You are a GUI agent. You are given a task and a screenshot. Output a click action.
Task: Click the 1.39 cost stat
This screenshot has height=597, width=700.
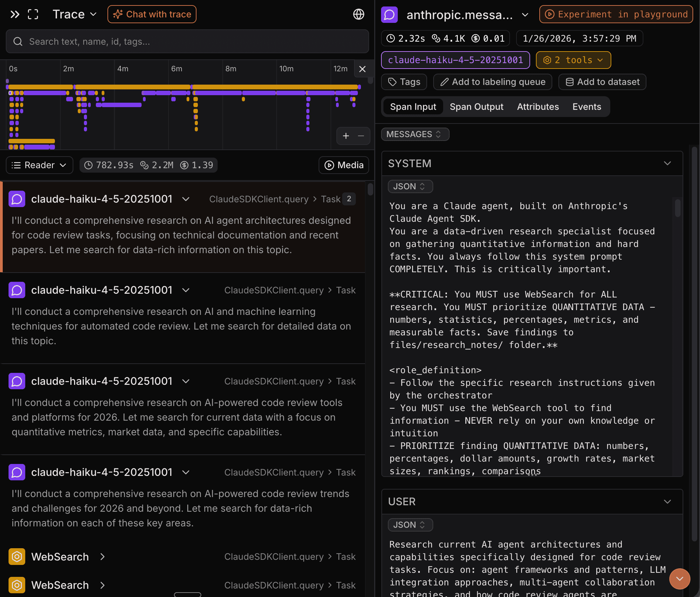tap(197, 165)
